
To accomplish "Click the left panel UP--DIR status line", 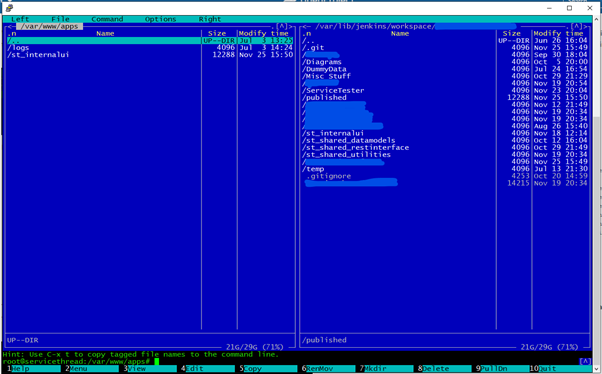I will coord(22,340).
